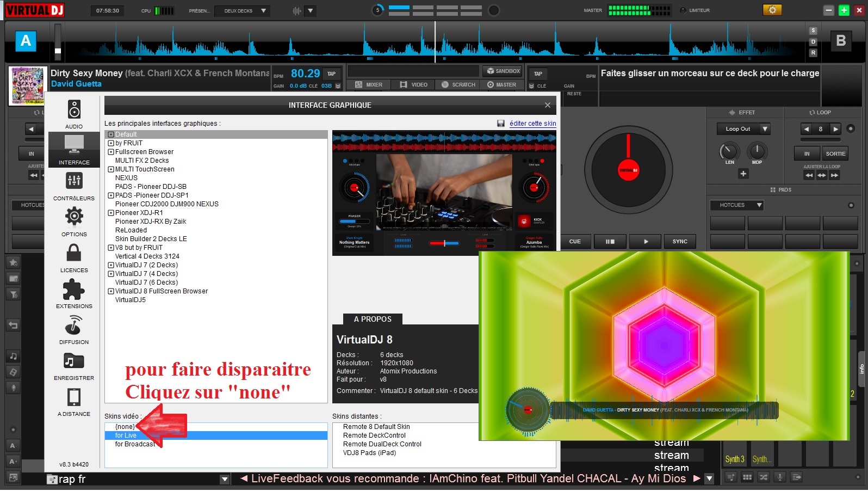This screenshot has width=868, height=491.
Task: Open the OPTIONS gear section
Action: click(74, 222)
